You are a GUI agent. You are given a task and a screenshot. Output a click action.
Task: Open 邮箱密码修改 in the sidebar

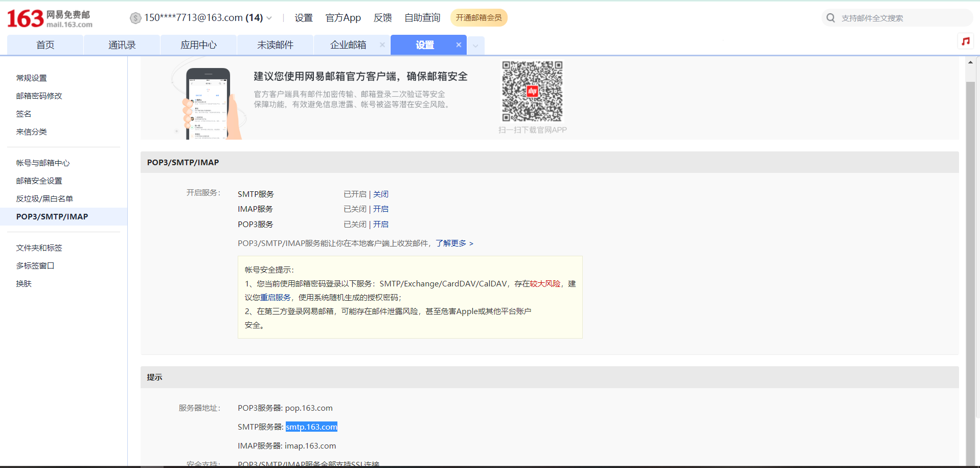pyautogui.click(x=39, y=96)
